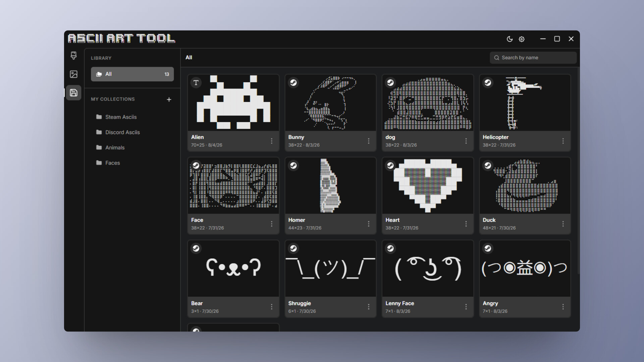Click the 13 count badge in All

(167, 74)
